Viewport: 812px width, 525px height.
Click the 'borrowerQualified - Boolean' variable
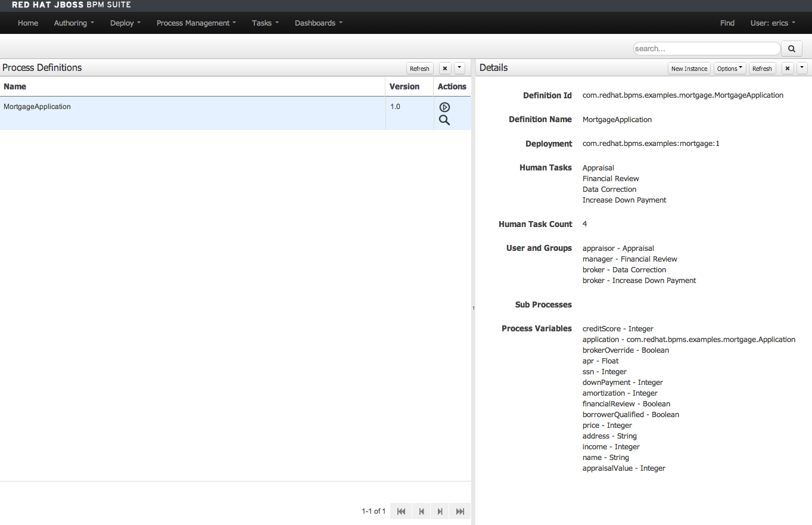pyautogui.click(x=631, y=415)
